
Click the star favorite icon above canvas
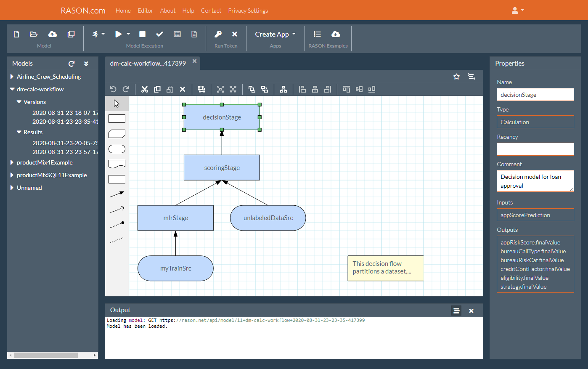(456, 77)
